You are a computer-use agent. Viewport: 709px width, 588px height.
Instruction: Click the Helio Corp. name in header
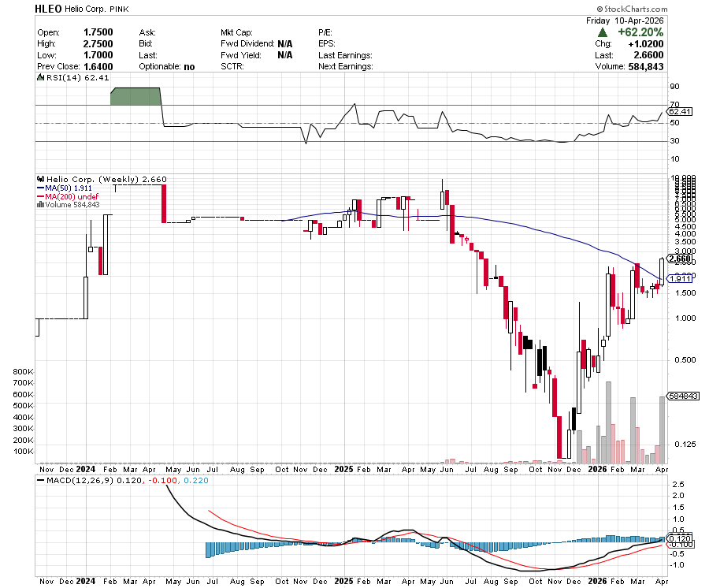click(85, 9)
